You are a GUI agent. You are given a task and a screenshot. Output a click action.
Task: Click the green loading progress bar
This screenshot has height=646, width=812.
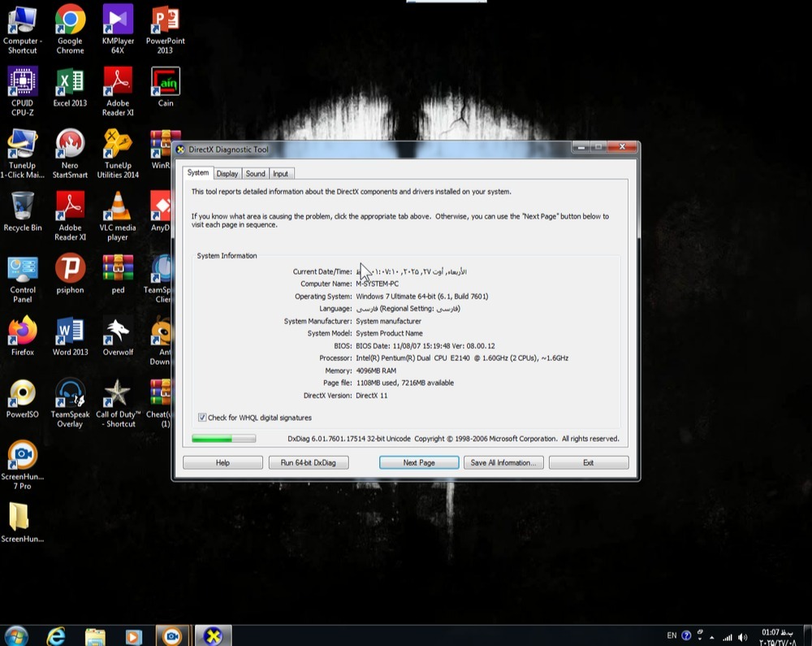point(224,439)
